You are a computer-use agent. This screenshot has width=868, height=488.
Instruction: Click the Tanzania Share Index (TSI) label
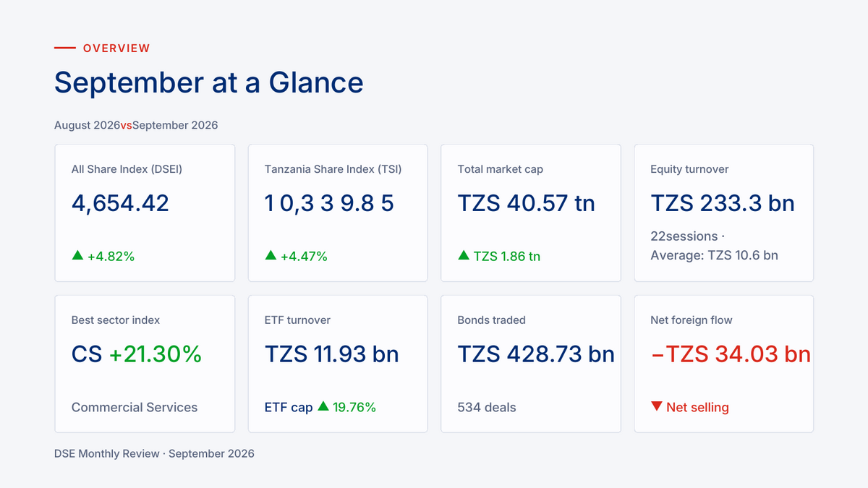(333, 169)
